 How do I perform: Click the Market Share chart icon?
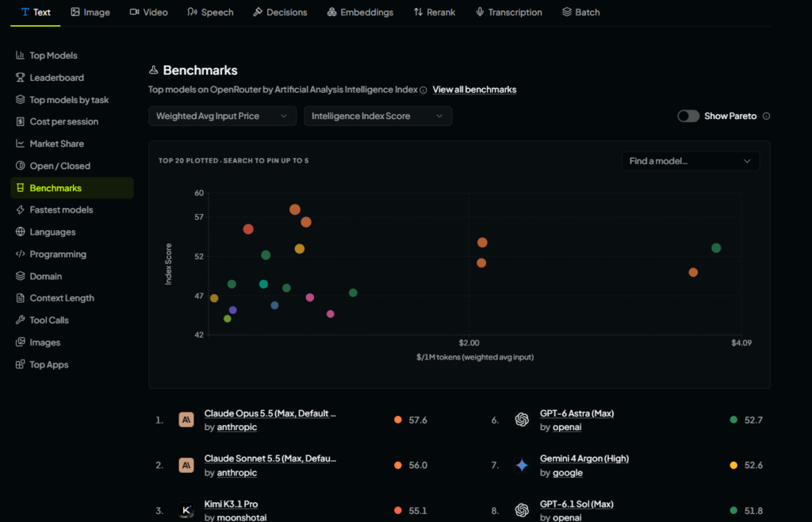(20, 144)
